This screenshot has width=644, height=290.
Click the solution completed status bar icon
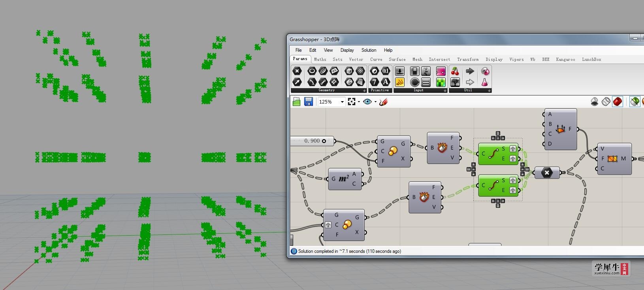pos(294,251)
